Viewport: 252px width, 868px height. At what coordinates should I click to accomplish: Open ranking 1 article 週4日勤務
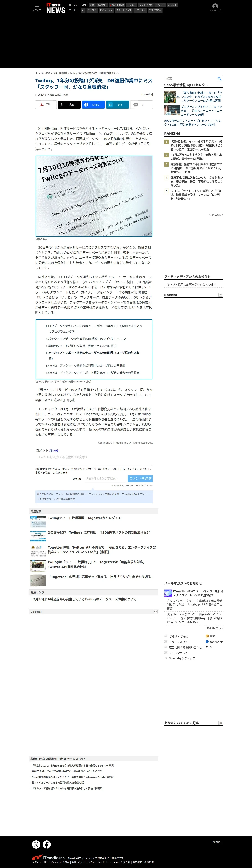(196, 145)
